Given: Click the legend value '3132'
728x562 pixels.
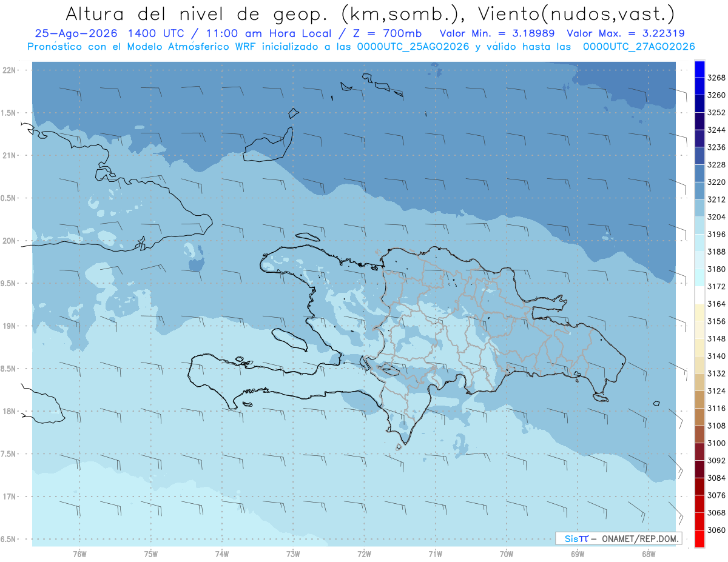Looking at the screenshot, I should coord(716,373).
